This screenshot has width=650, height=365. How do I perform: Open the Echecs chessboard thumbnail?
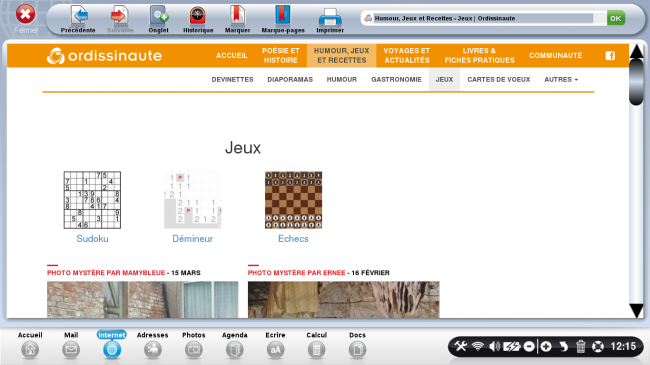tap(293, 200)
